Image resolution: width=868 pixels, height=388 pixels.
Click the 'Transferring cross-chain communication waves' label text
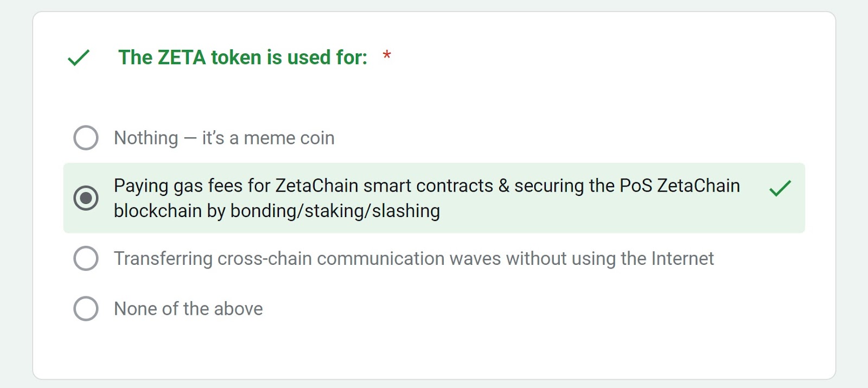(414, 258)
